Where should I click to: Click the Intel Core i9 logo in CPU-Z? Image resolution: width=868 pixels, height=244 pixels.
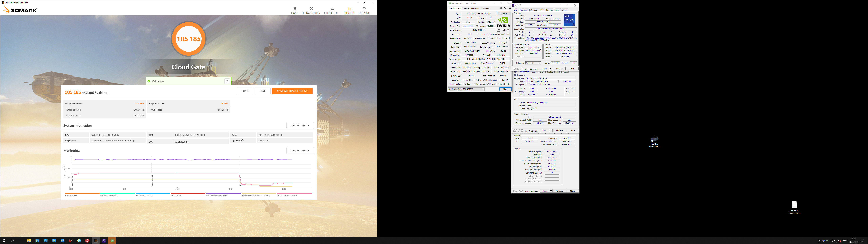(x=569, y=20)
